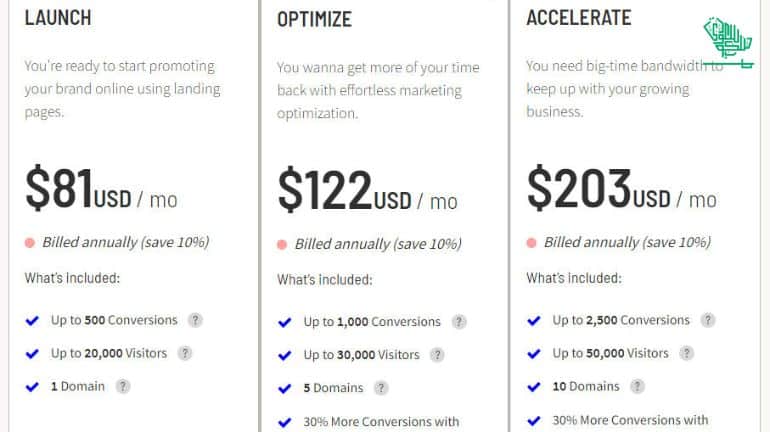Toggle Accelerate plan billed annually indicator
The image size is (770, 432).
click(x=531, y=243)
